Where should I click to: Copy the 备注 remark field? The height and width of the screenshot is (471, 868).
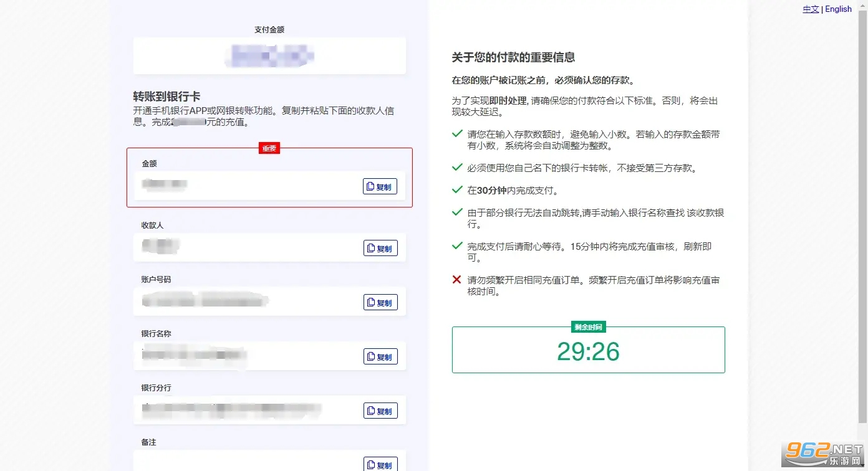pyautogui.click(x=380, y=464)
